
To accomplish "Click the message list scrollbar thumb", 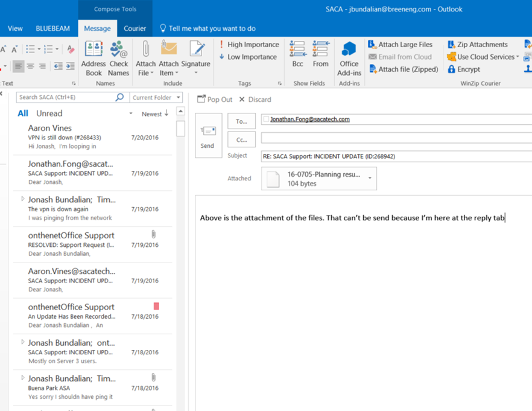I will pyautogui.click(x=180, y=128).
